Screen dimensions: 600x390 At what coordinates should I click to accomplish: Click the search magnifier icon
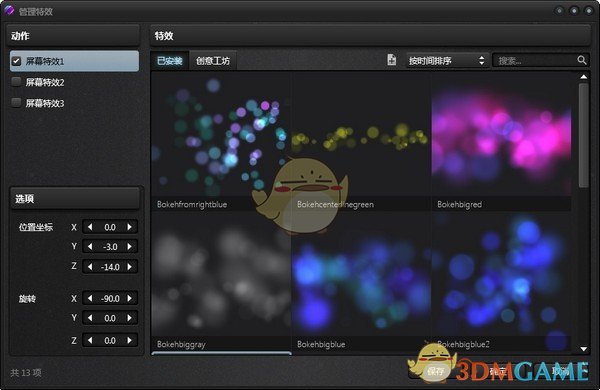click(x=581, y=60)
